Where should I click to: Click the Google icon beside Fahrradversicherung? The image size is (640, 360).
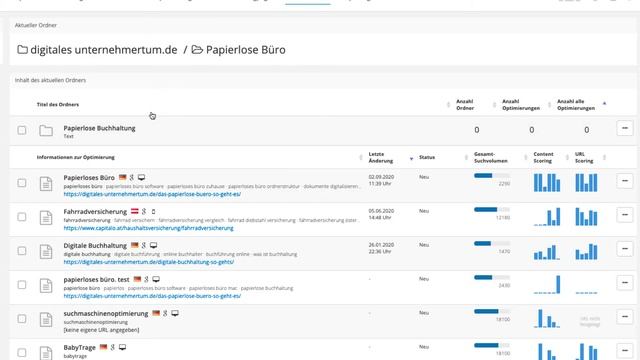pos(144,211)
